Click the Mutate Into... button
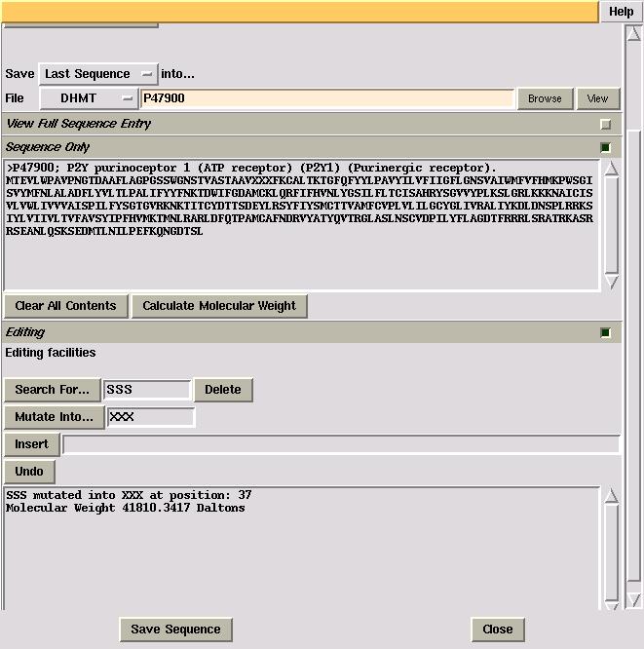This screenshot has width=644, height=649. click(x=55, y=417)
